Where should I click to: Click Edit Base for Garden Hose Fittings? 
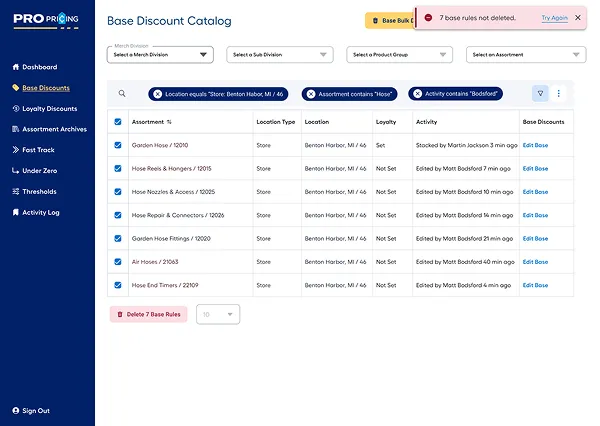pyautogui.click(x=535, y=238)
